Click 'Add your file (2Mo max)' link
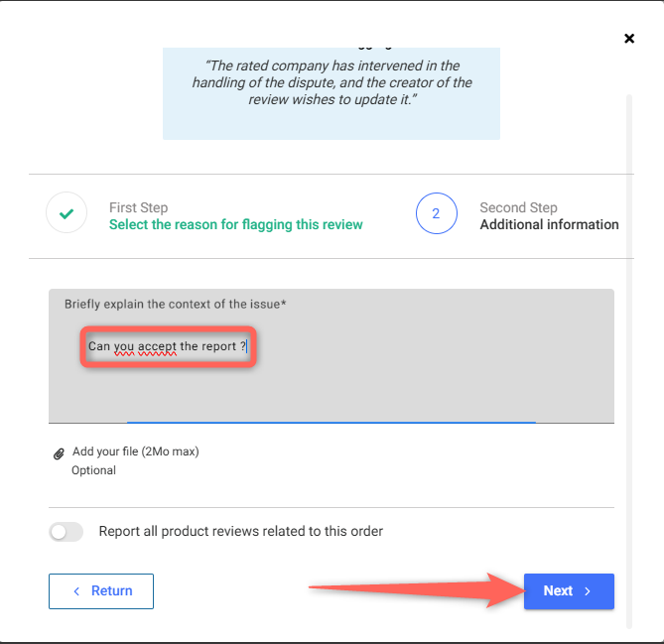The height and width of the screenshot is (644, 664). [x=136, y=451]
